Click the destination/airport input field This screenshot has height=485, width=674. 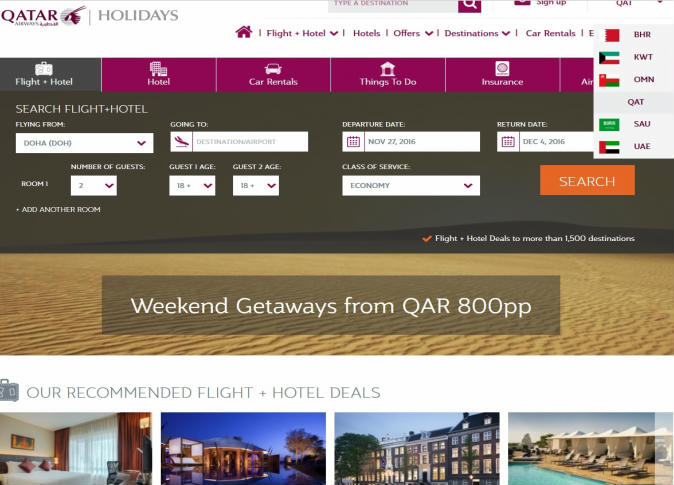tap(250, 141)
